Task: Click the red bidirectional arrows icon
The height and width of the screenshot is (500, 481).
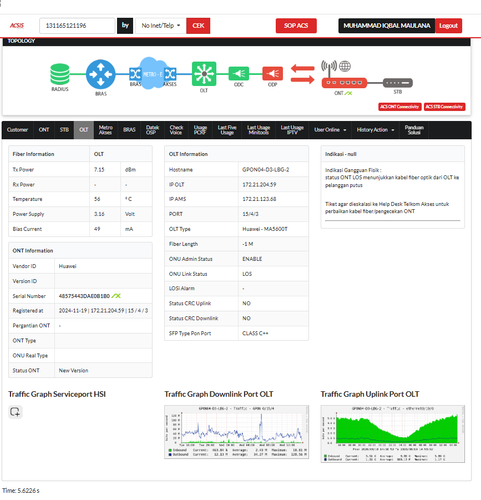Action: click(x=302, y=74)
